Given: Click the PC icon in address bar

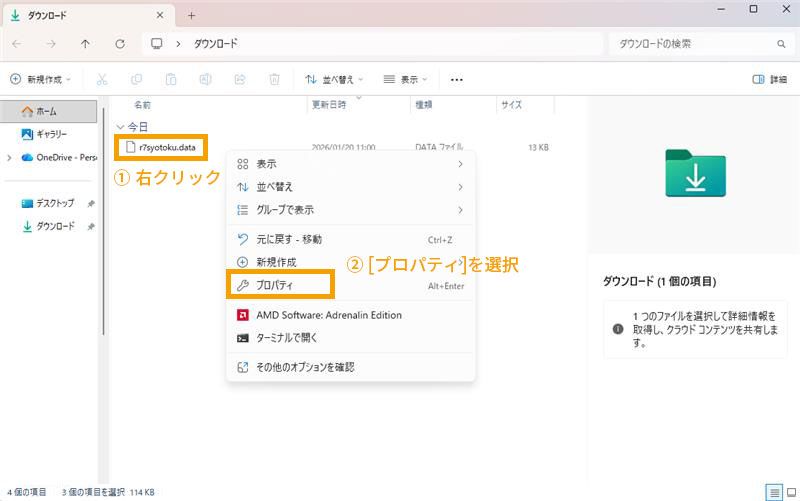Looking at the screenshot, I should point(157,43).
